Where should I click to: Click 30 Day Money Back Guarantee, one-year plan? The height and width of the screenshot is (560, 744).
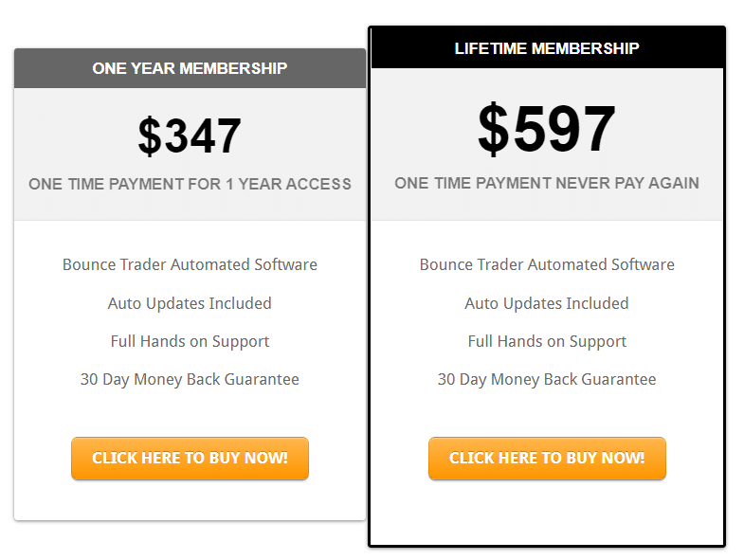coord(190,380)
